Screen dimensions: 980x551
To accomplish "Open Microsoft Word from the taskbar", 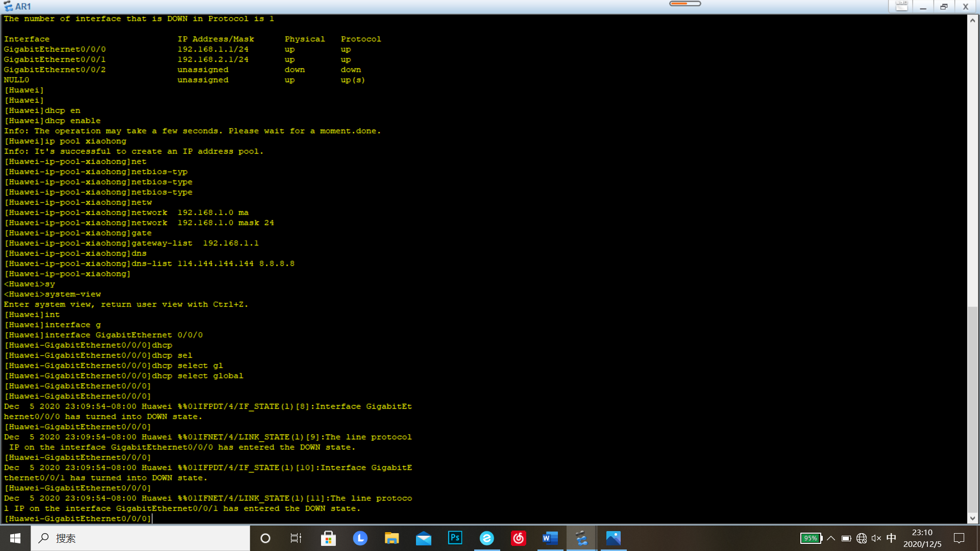I will 550,538.
